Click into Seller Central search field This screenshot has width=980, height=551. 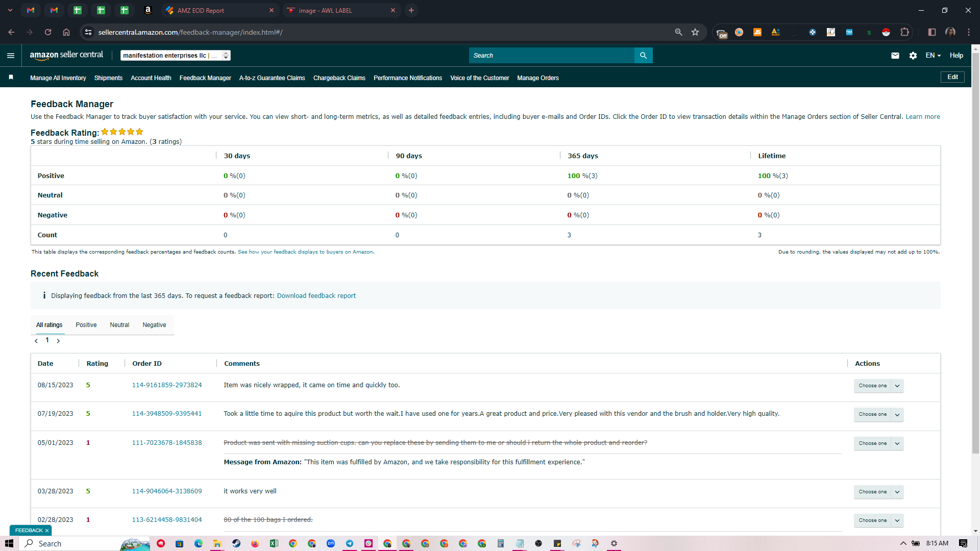click(552, 56)
